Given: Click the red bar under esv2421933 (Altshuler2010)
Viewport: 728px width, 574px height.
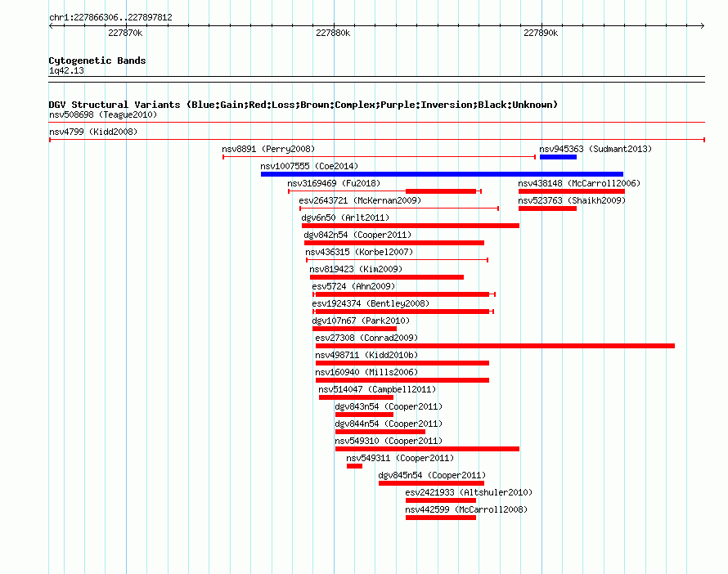Looking at the screenshot, I should [x=441, y=500].
